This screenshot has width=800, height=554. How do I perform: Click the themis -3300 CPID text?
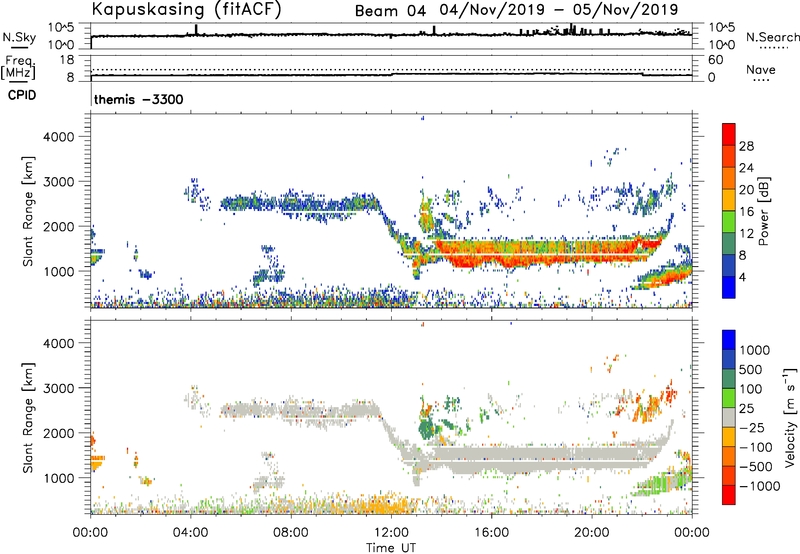coord(138,99)
